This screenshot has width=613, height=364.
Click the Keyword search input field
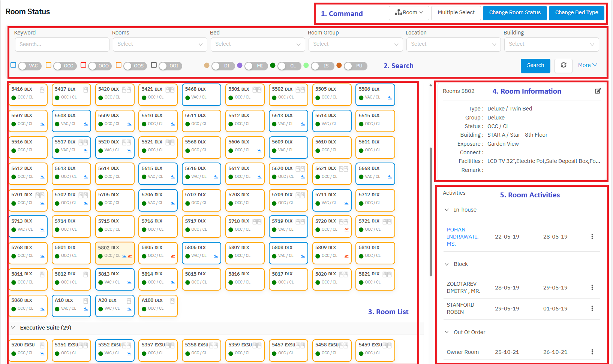pos(62,44)
